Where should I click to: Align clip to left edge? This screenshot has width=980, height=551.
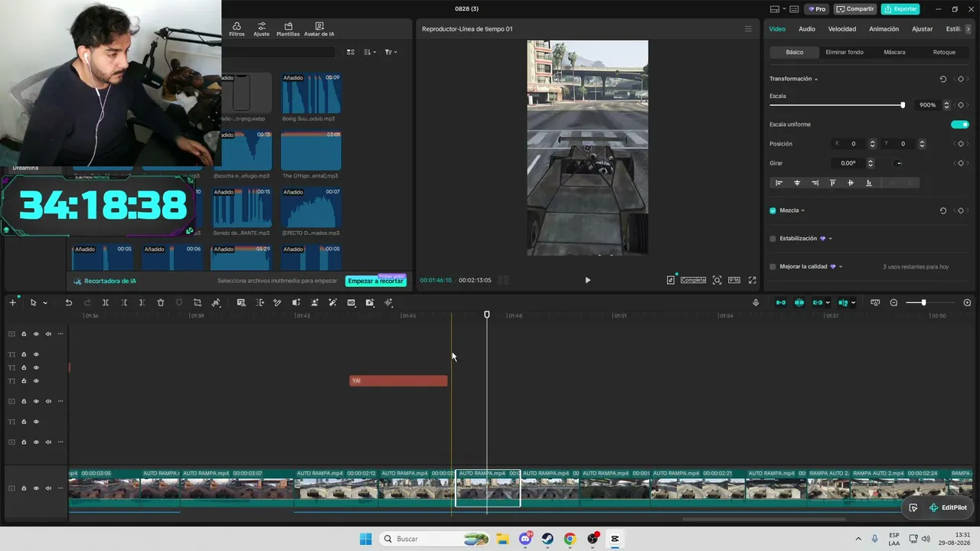(779, 183)
